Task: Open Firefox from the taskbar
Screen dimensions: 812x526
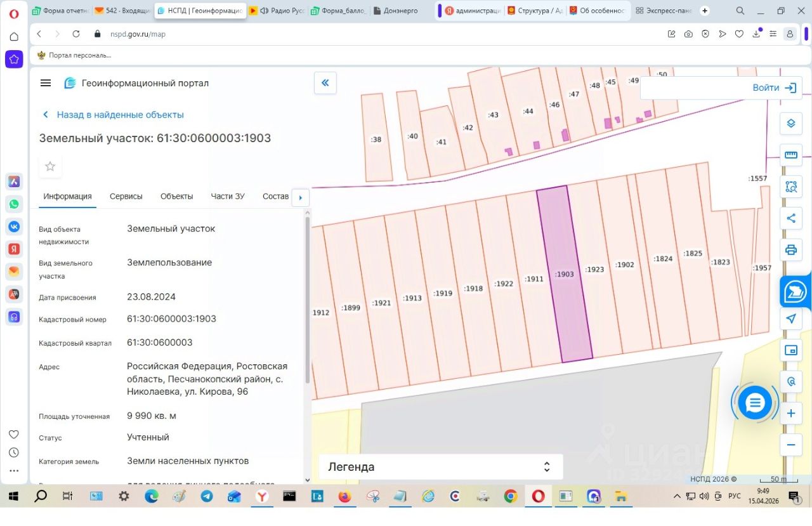Action: 344,496
